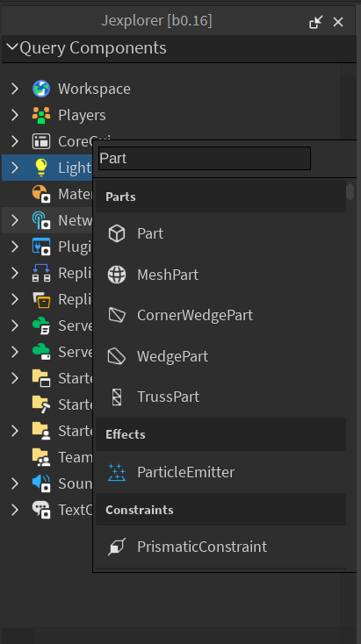Undock the Jexplorer panel
The image size is (361, 644).
pyautogui.click(x=316, y=22)
